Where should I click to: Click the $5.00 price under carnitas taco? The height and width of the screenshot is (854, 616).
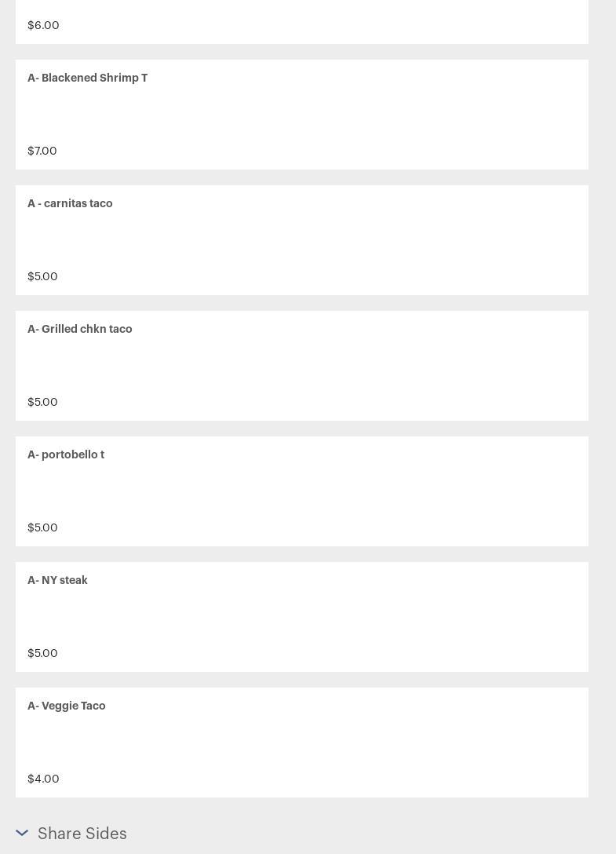point(42,276)
